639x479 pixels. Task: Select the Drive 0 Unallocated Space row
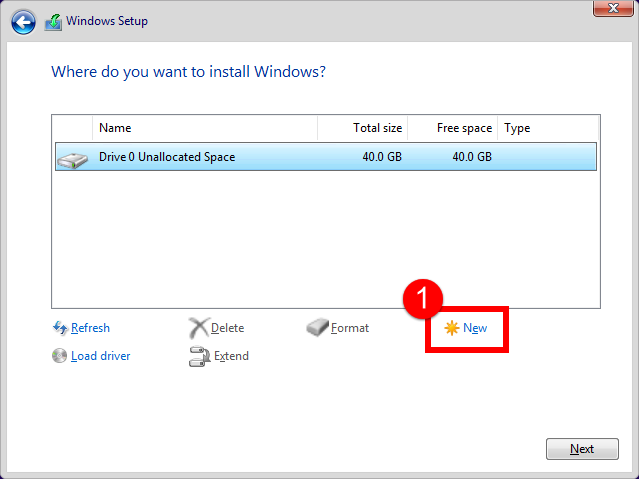[326, 157]
